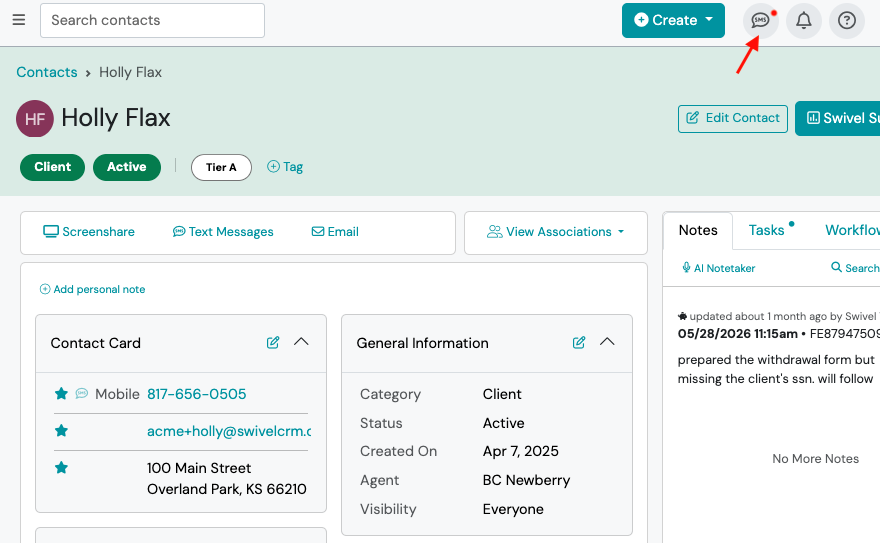This screenshot has height=543, width=880.
Task: Open the hamburger navigation menu
Action: point(19,20)
